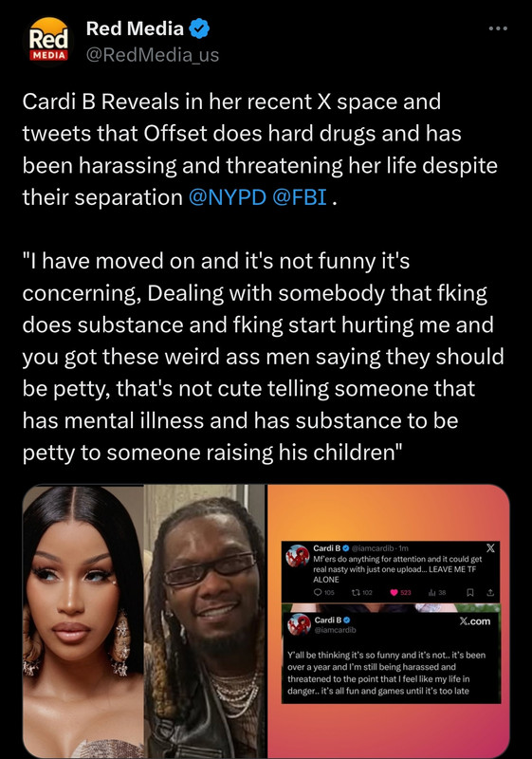Image resolution: width=532 pixels, height=759 pixels.
Task: Click the pink heart icon showing 523
Action: click(x=394, y=592)
